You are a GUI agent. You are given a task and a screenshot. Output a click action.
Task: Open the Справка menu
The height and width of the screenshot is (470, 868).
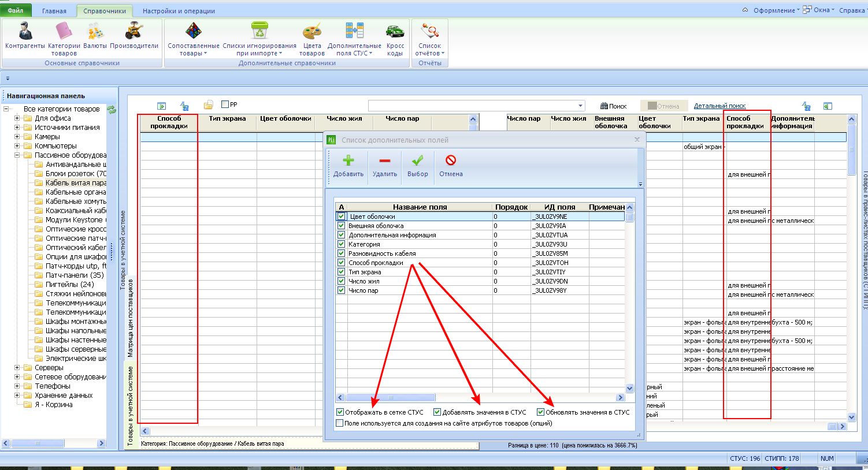[852, 10]
